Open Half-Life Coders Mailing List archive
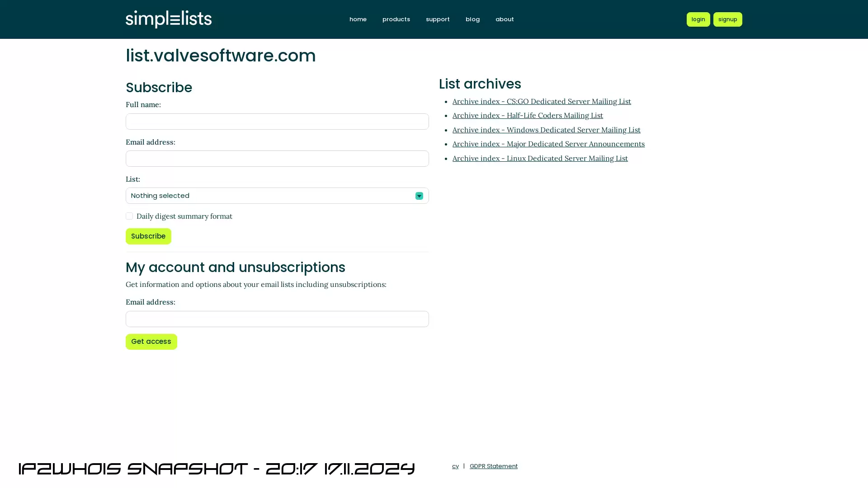The height and width of the screenshot is (488, 868). click(528, 115)
